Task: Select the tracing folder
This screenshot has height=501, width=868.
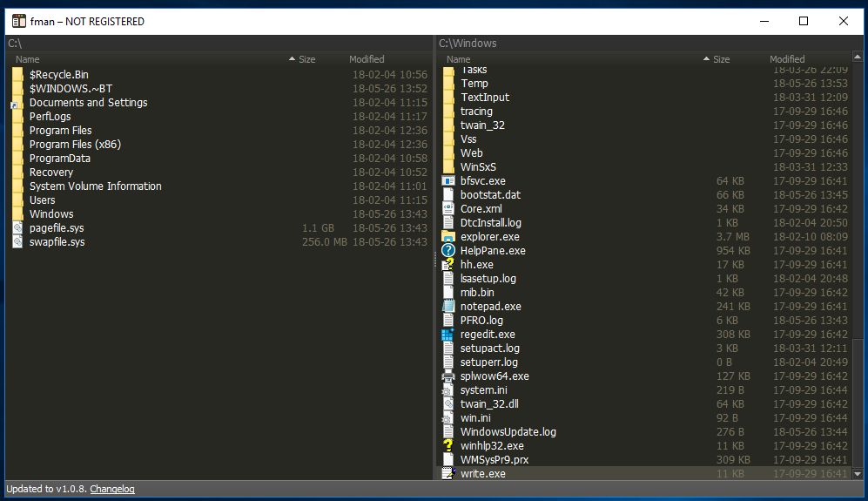Action: pyautogui.click(x=645, y=111)
